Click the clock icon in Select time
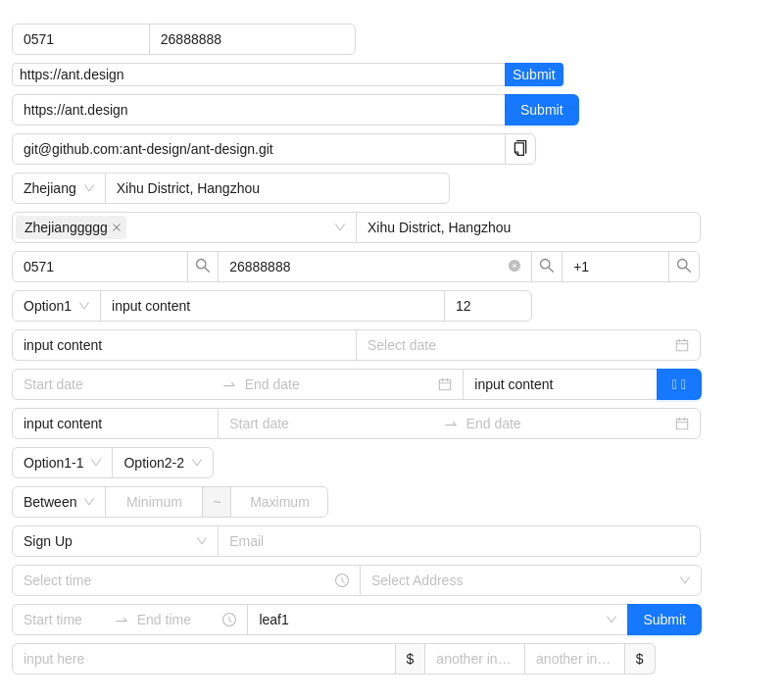The image size is (784, 698). 341,580
